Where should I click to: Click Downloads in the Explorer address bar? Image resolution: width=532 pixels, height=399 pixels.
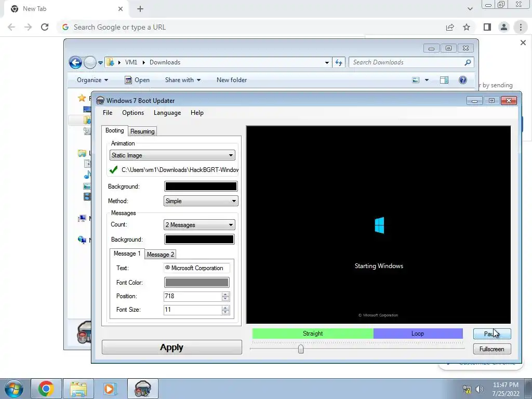click(x=165, y=62)
